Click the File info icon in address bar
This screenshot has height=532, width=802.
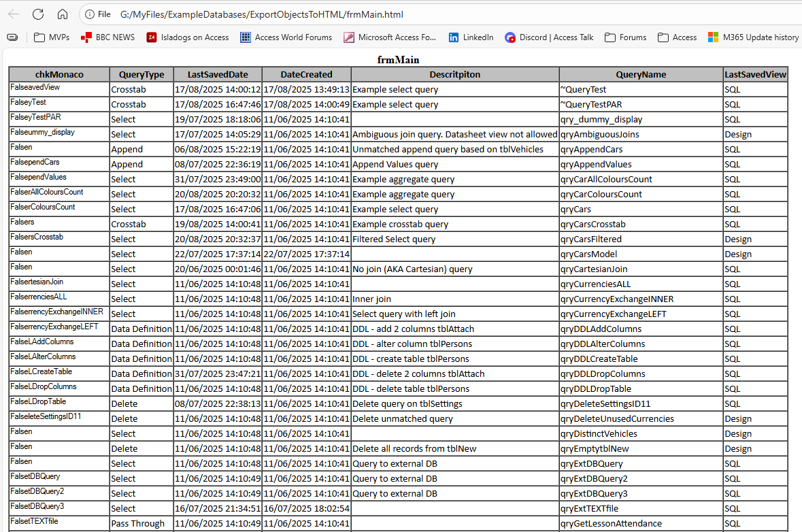coord(98,14)
